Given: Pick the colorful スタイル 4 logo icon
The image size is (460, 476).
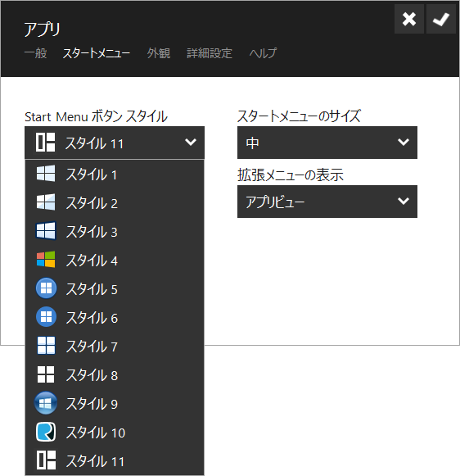Looking at the screenshot, I should pos(46,260).
